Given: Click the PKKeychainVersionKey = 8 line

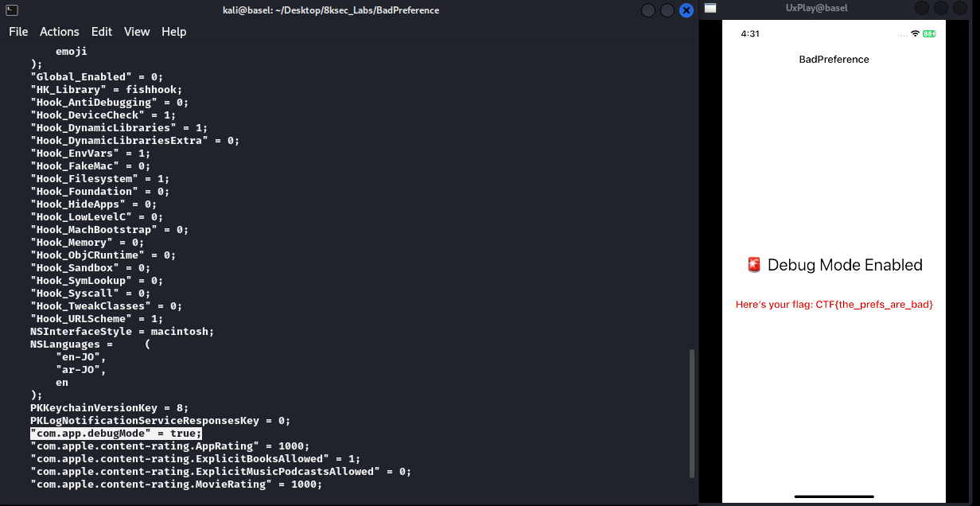Looking at the screenshot, I should (x=109, y=408).
